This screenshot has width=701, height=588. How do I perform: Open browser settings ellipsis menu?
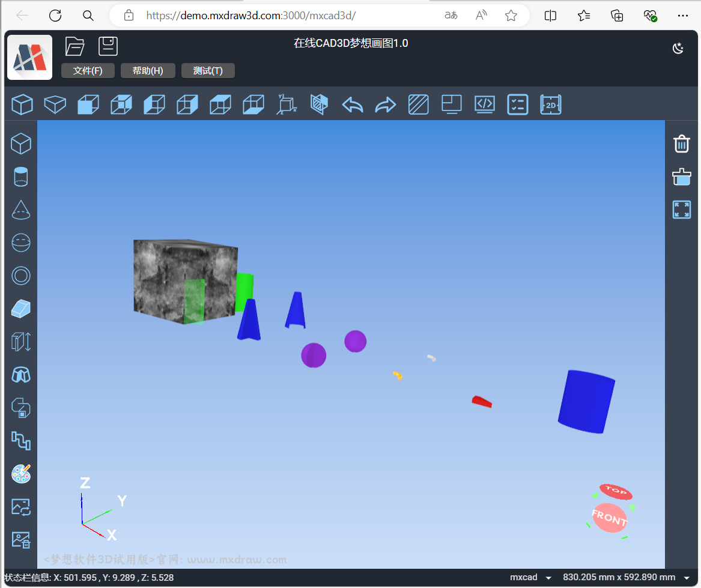pyautogui.click(x=682, y=16)
